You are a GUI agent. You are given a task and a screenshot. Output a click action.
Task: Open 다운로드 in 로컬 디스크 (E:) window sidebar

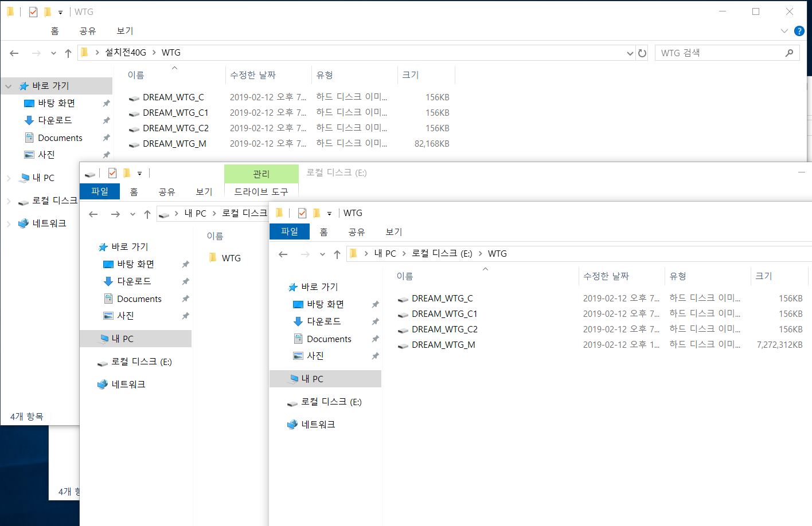click(134, 281)
